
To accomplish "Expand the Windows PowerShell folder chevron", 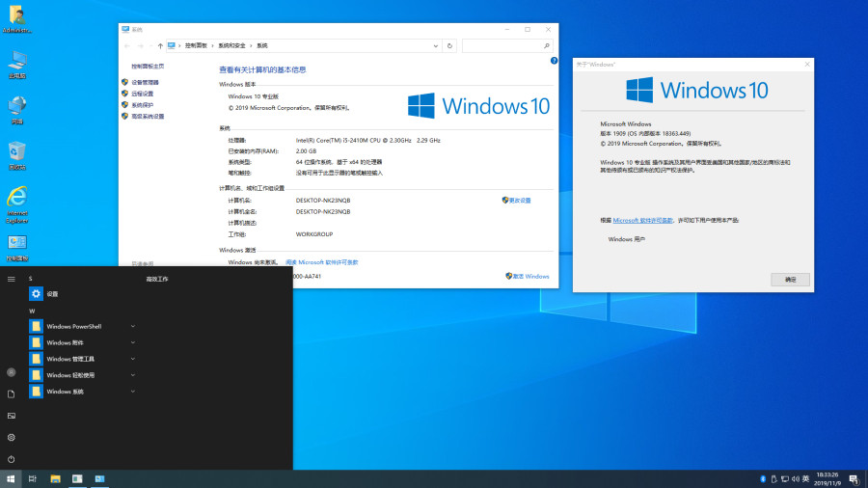I will click(x=133, y=326).
